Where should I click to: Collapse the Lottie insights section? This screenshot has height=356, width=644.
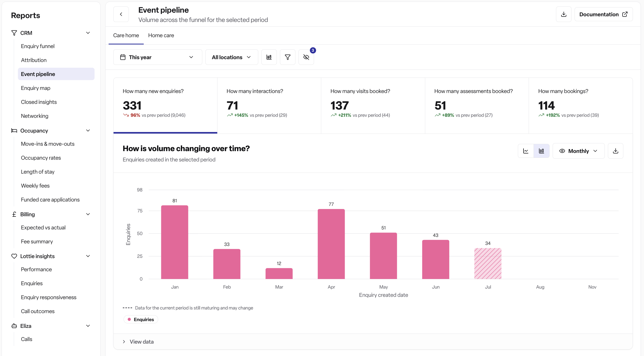88,256
